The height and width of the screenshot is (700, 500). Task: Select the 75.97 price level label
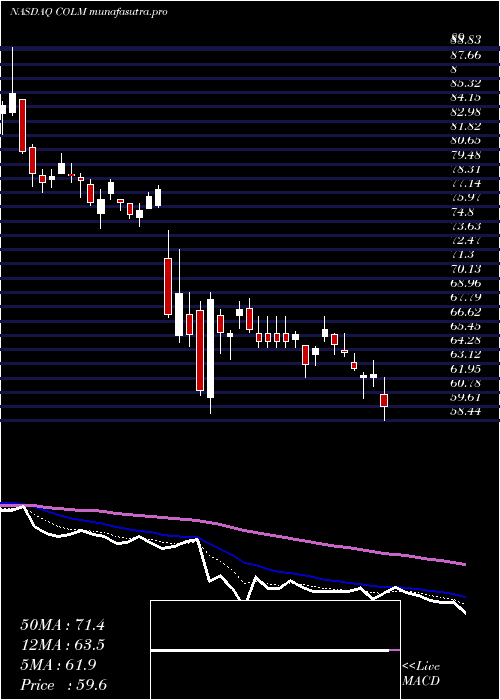point(466,198)
